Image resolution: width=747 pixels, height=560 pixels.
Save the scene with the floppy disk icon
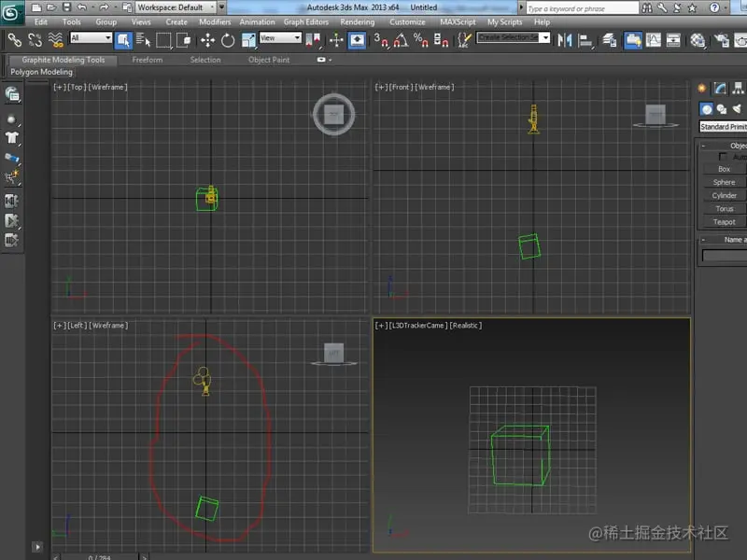coord(66,7)
